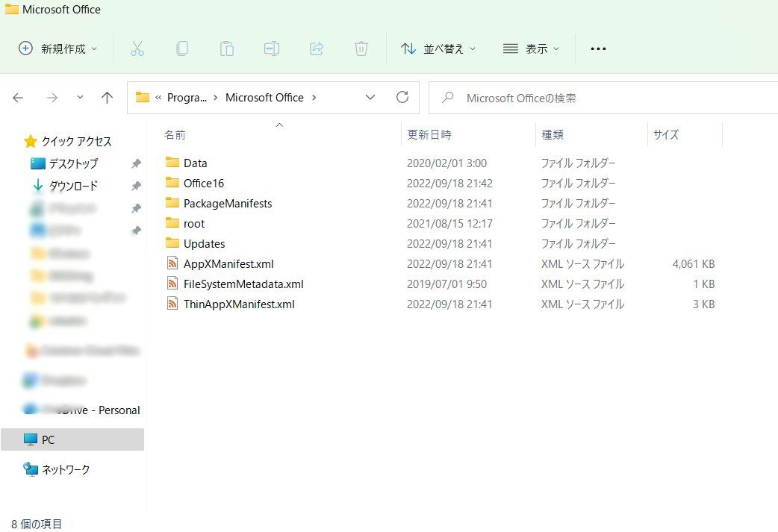Click the Paste clipboard icon

[x=227, y=48]
